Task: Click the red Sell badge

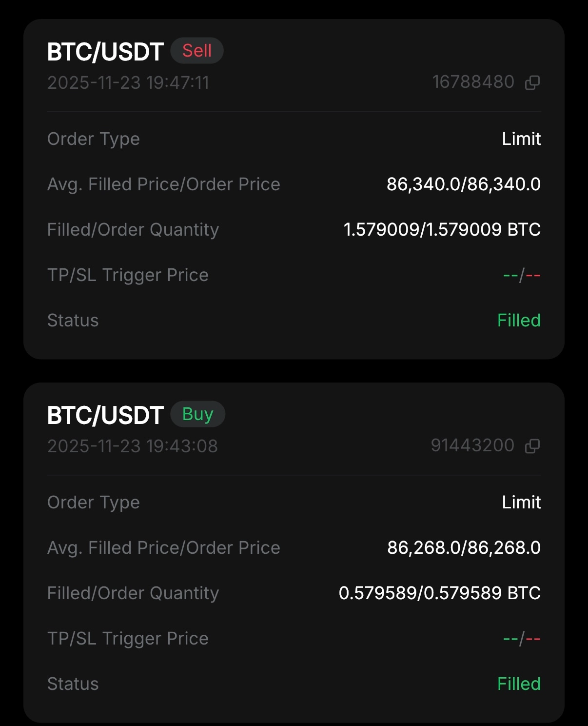Action: pos(197,51)
